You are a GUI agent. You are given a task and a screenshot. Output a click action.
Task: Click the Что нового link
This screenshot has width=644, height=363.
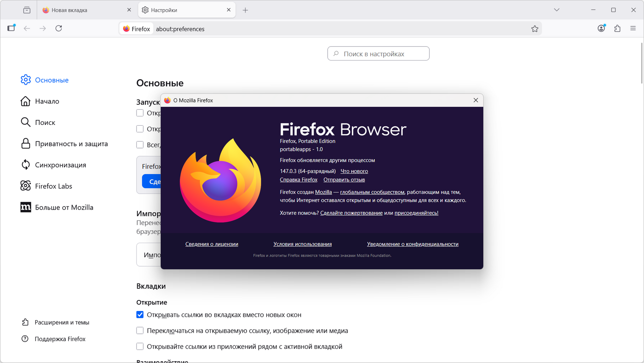tap(354, 171)
